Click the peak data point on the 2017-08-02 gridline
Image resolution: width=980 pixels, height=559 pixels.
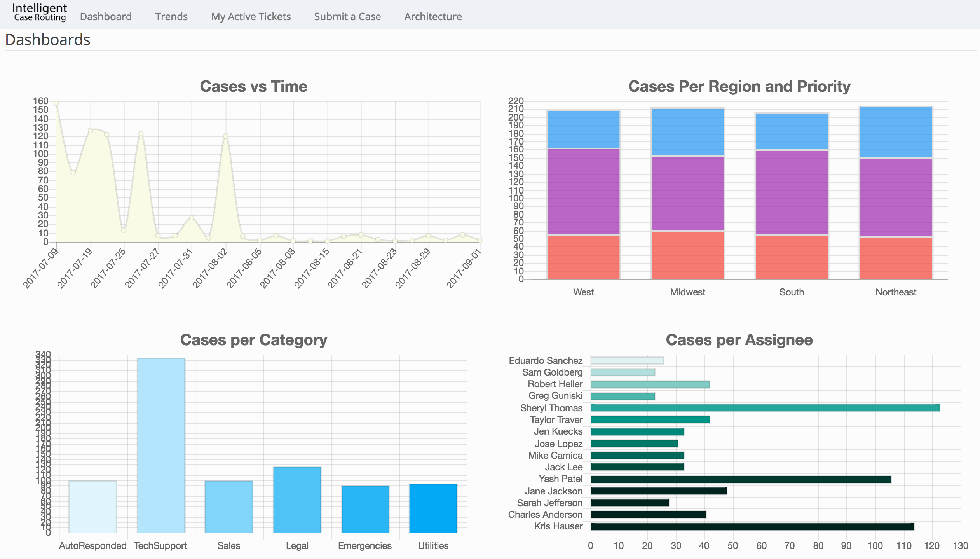226,136
